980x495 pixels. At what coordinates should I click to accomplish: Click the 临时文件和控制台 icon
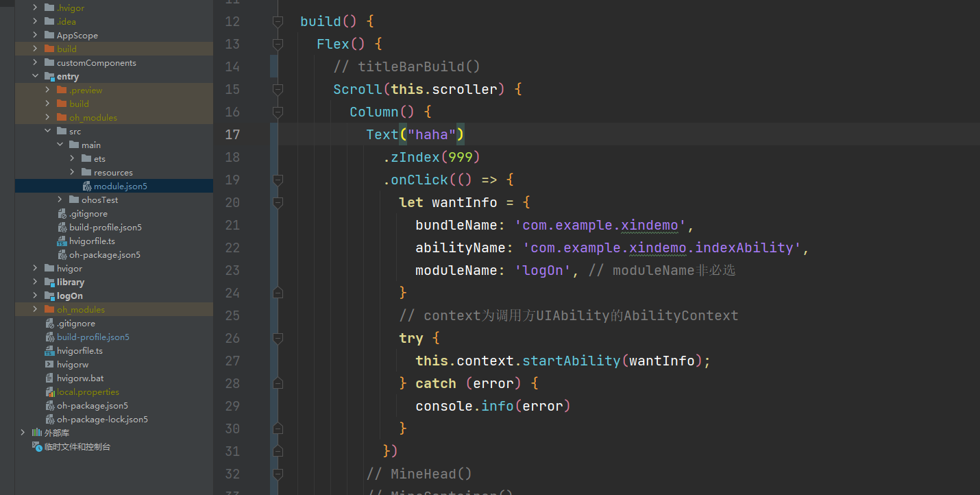click(37, 447)
